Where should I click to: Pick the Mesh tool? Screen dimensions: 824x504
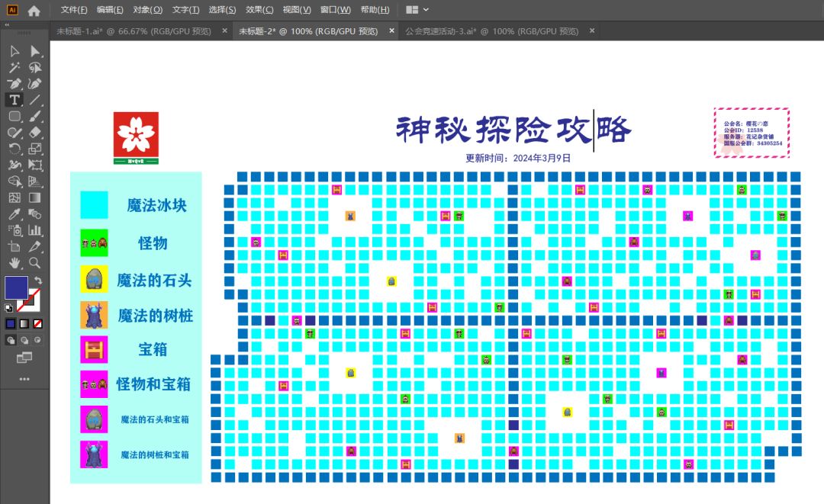point(14,197)
